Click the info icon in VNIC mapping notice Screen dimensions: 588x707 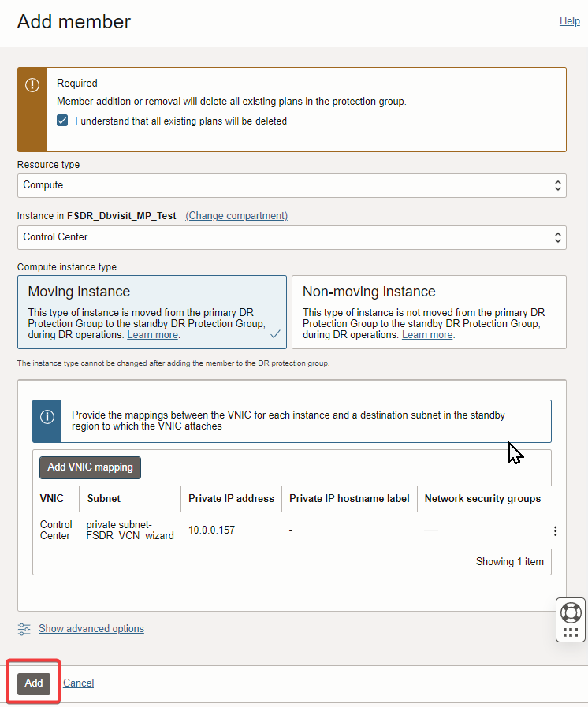click(47, 416)
